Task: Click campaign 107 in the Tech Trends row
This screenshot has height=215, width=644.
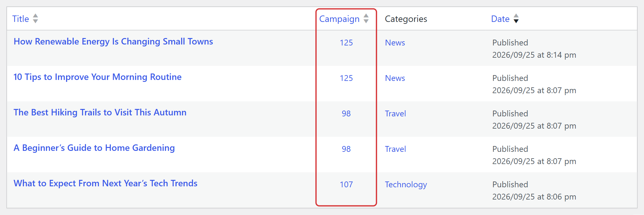Action: (x=346, y=185)
